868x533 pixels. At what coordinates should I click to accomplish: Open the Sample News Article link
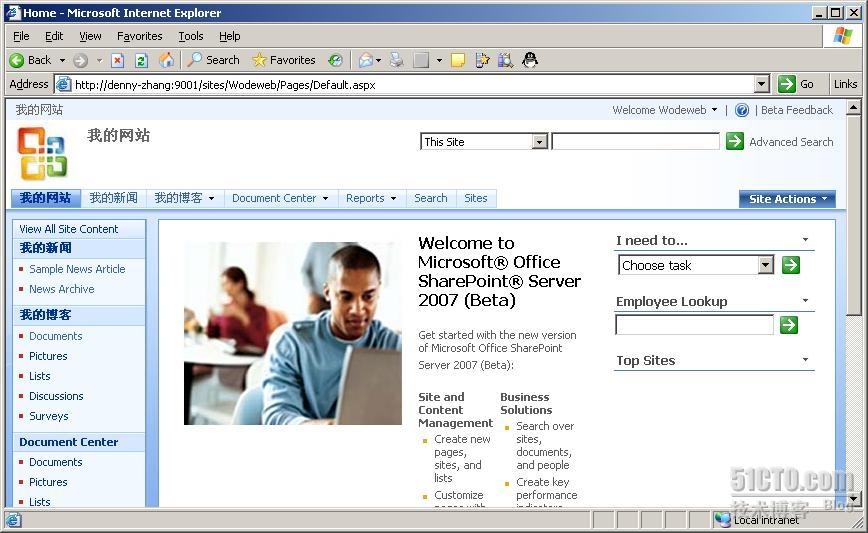click(x=78, y=269)
